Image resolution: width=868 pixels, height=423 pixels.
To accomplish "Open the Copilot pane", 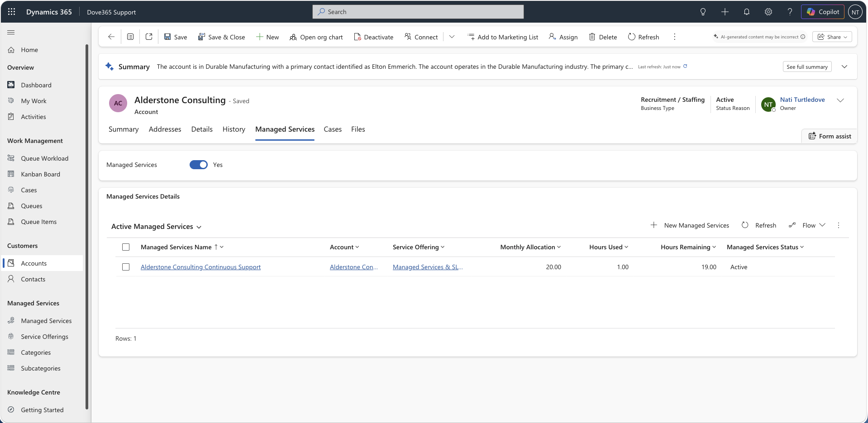I will coord(823,12).
